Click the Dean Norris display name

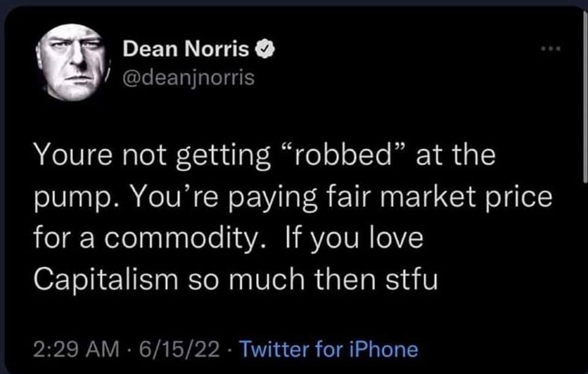pyautogui.click(x=186, y=50)
